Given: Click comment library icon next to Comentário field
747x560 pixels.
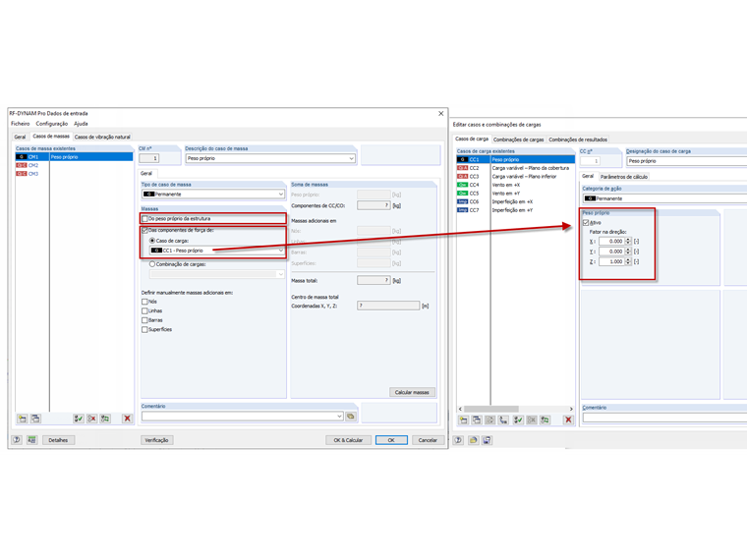Looking at the screenshot, I should [x=351, y=417].
